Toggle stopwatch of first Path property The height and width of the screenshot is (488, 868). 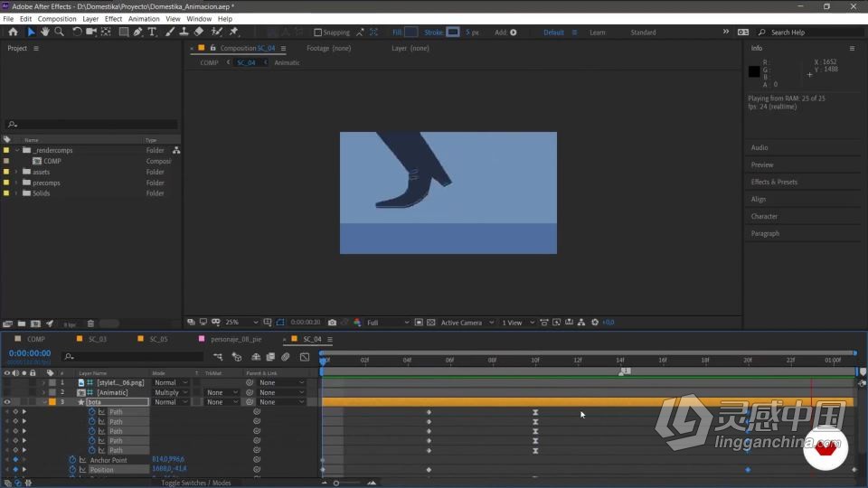[92, 412]
